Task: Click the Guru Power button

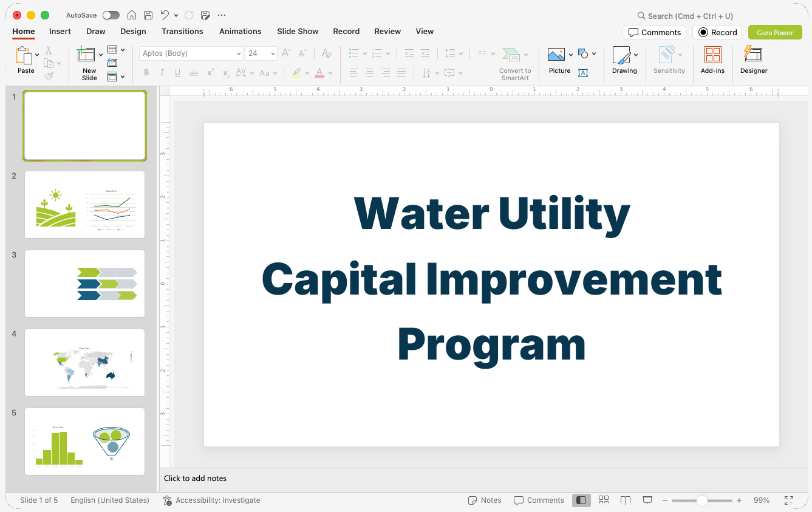Action: tap(775, 32)
